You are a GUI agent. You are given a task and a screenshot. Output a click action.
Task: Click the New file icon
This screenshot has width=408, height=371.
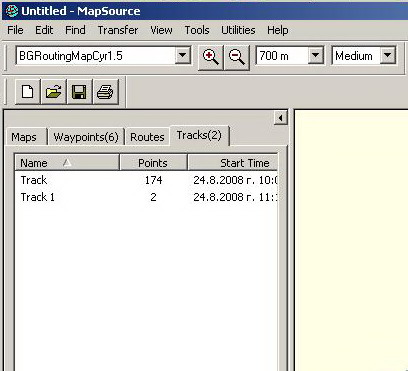point(28,92)
